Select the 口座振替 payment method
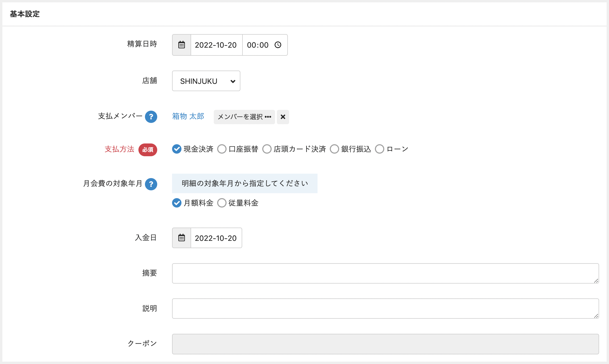This screenshot has width=609, height=364. pos(222,149)
